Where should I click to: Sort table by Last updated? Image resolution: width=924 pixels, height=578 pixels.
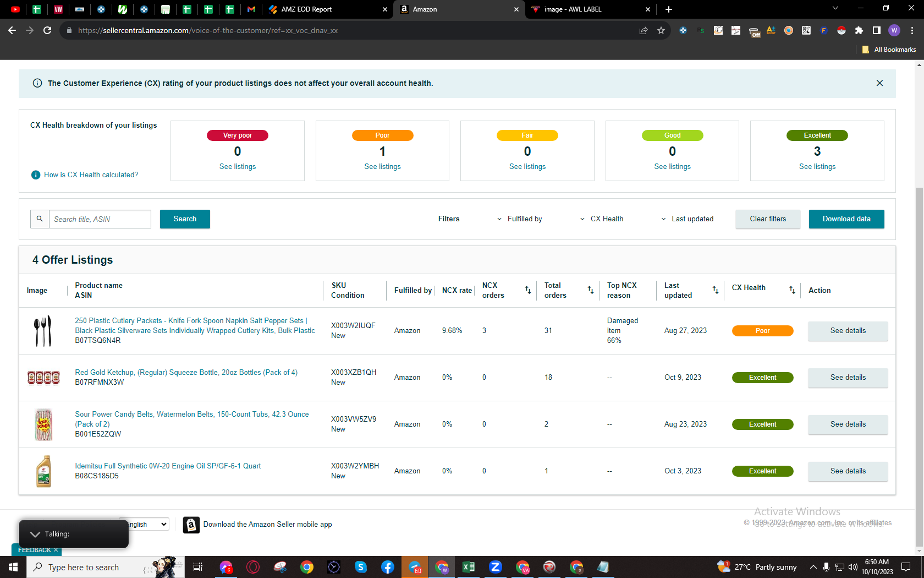[716, 290]
